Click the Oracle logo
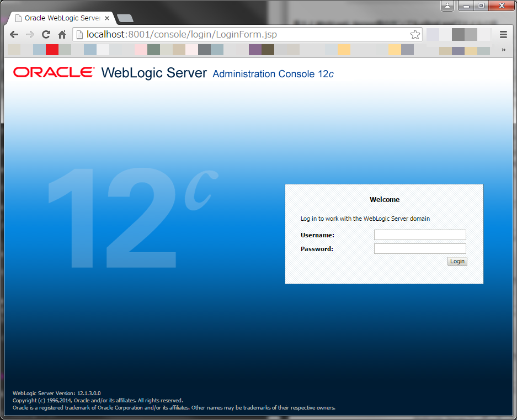The width and height of the screenshot is (517, 420). (54, 72)
